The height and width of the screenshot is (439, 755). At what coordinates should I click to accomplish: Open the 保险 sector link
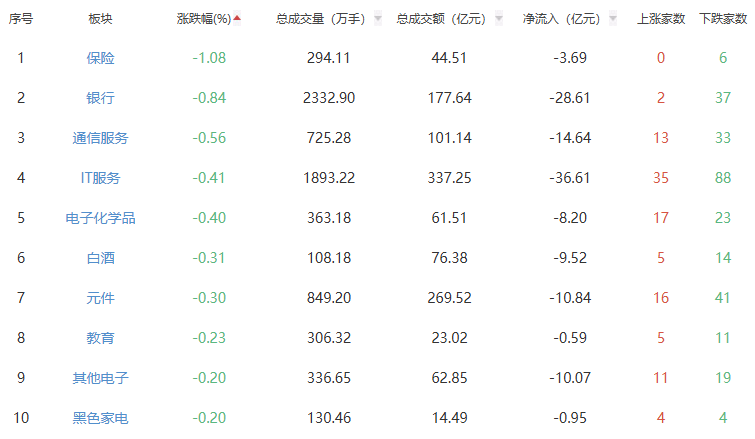click(100, 58)
